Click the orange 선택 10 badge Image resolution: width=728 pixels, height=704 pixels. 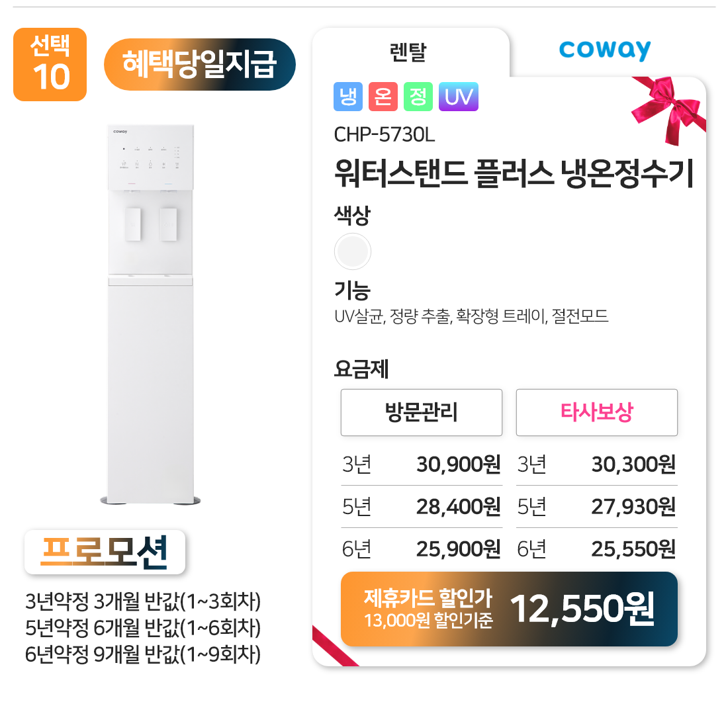click(50, 65)
